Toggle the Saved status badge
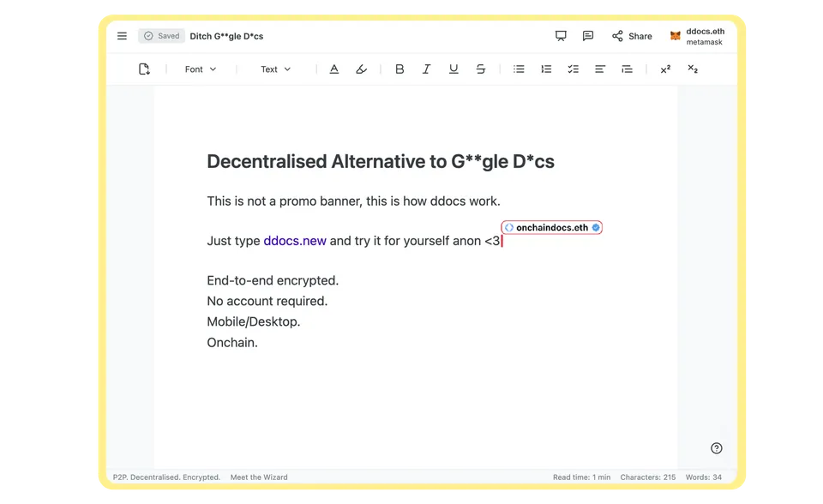The width and height of the screenshot is (823, 504). 161,36
